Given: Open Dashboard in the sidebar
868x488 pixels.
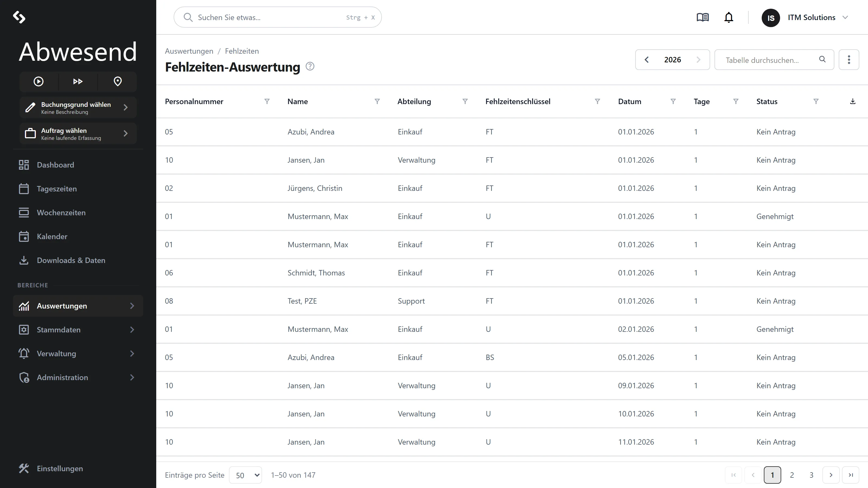Looking at the screenshot, I should pyautogui.click(x=78, y=165).
